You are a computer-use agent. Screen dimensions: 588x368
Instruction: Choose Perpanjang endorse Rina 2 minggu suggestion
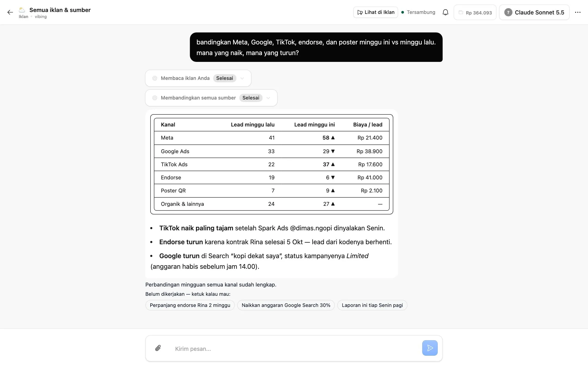tap(190, 305)
